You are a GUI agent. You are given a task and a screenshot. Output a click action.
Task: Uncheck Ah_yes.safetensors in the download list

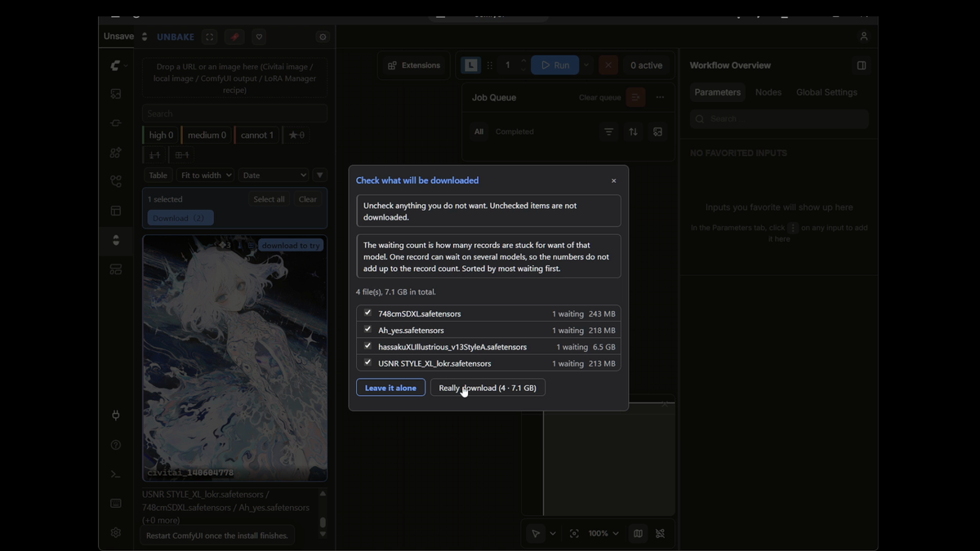[x=367, y=330]
